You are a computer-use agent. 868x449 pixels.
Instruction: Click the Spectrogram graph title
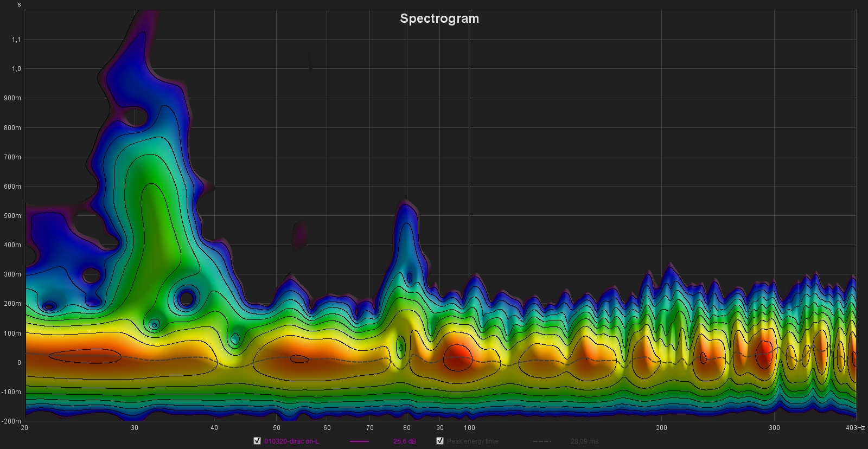click(439, 18)
